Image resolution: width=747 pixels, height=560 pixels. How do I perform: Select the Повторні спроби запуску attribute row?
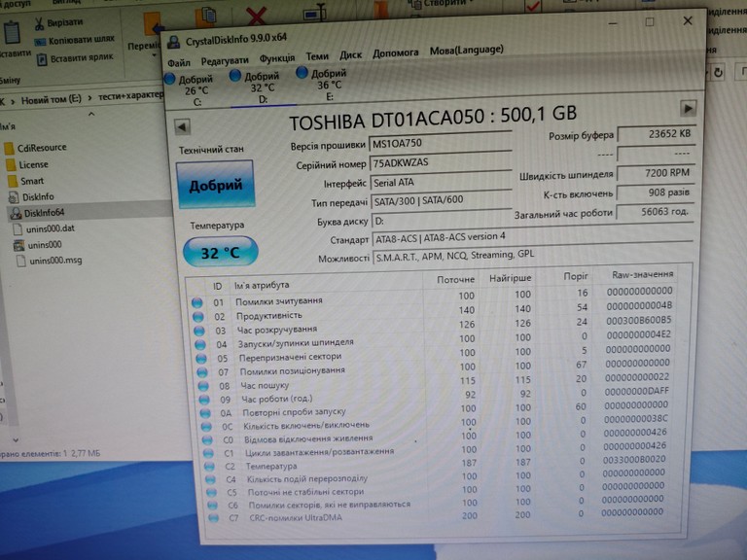point(437,409)
